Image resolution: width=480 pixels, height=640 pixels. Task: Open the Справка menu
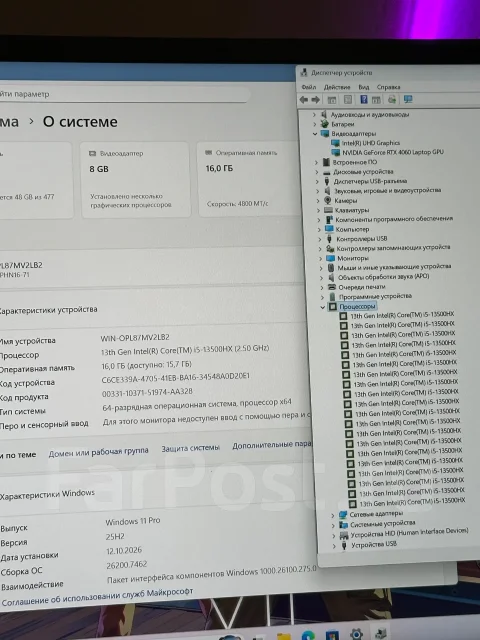(389, 87)
